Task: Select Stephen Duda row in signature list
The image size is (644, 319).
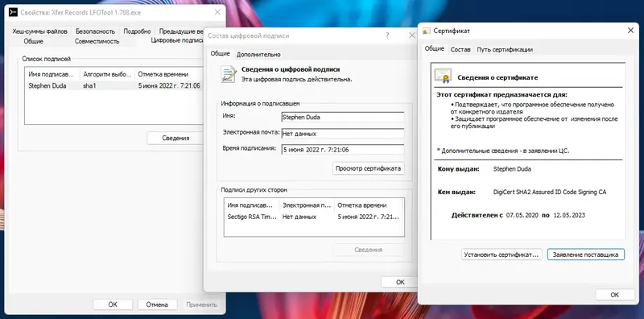Action: point(114,86)
